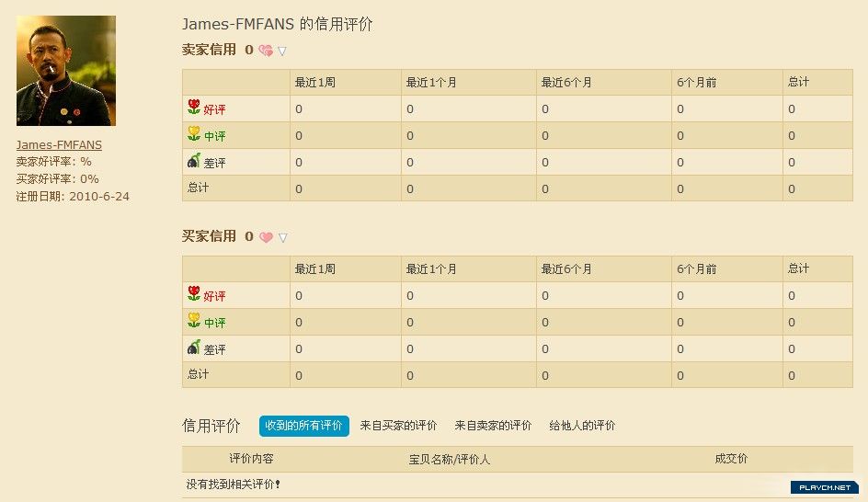Screen dimensions: 868x502
Task: Click the user avatar photo
Action: [66, 71]
